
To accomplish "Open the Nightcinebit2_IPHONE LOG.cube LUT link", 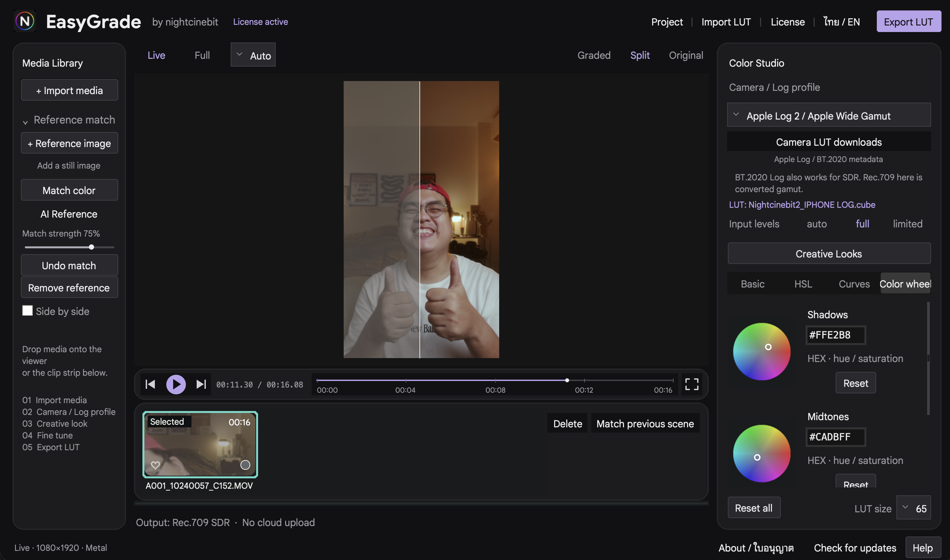I will [801, 204].
